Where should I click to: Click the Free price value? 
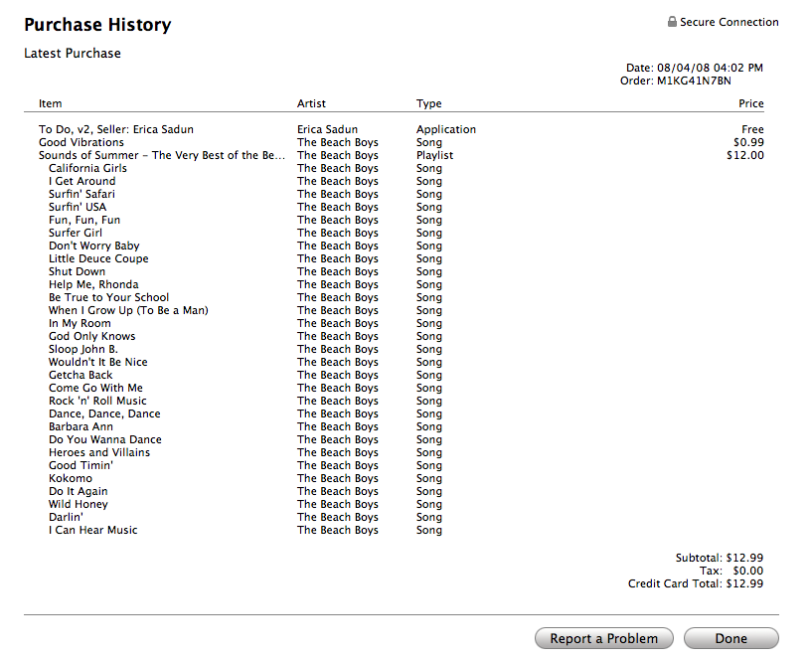tap(752, 129)
